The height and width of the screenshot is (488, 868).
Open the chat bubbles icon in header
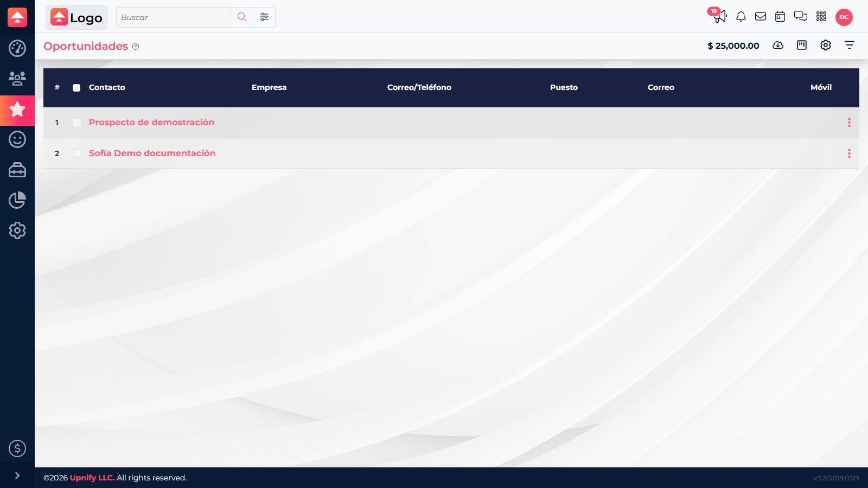coord(801,17)
